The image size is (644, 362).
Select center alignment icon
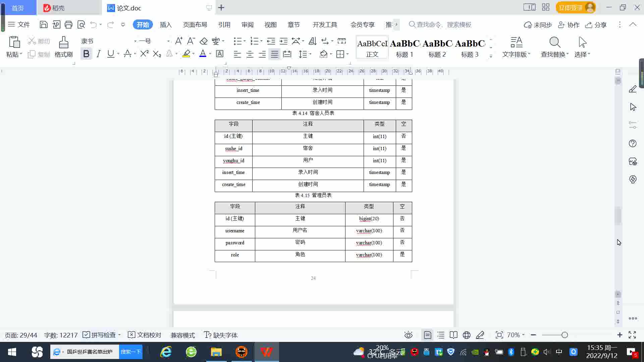[x=250, y=54]
